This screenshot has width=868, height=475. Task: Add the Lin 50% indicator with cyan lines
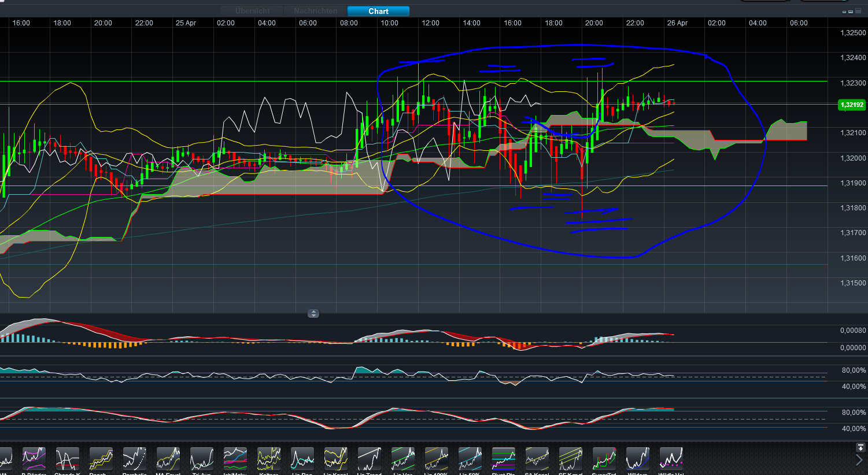pos(470,458)
